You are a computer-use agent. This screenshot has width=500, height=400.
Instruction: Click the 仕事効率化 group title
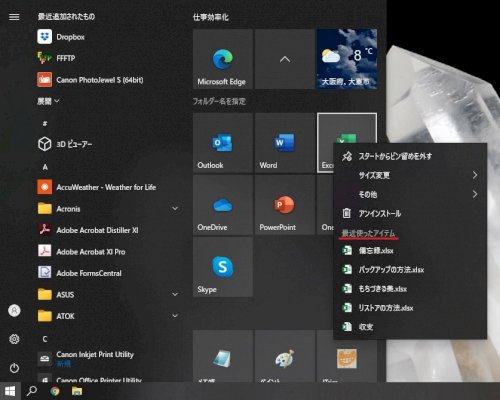click(x=211, y=17)
